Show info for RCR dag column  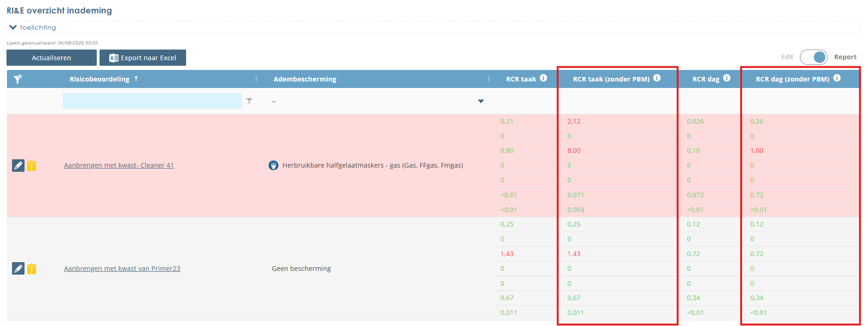pyautogui.click(x=727, y=78)
